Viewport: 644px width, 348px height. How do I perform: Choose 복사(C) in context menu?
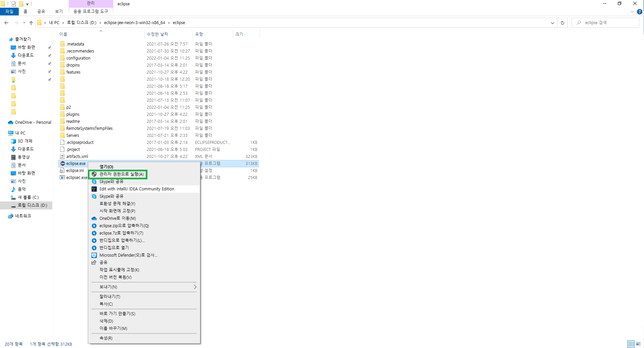[144, 304]
